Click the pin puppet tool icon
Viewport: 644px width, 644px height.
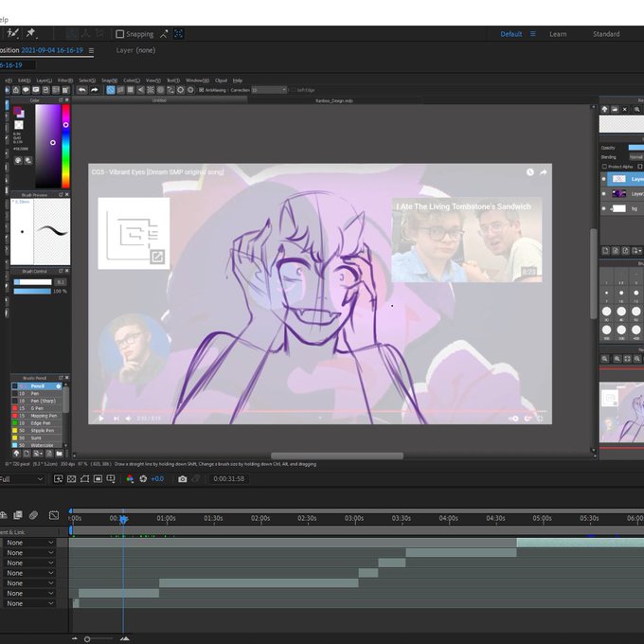coord(31,33)
